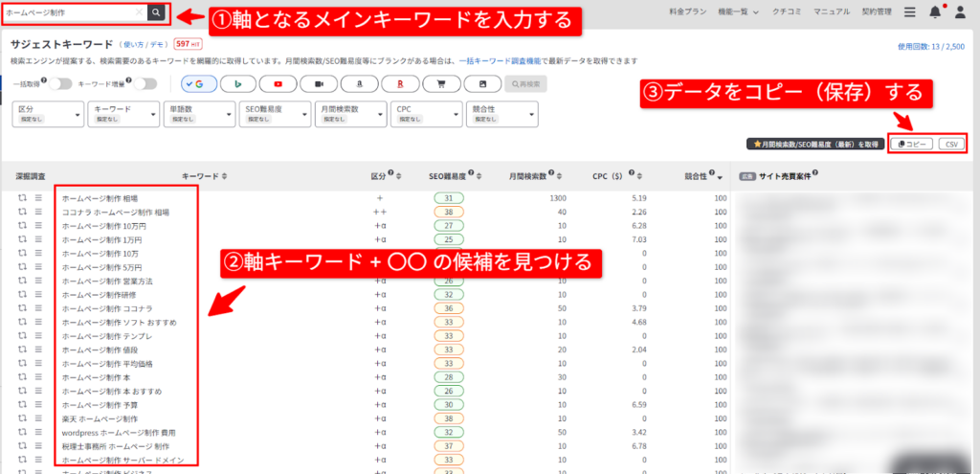This screenshot has height=474, width=980.
Task: Select the Rakuten search engine icon
Action: coord(399,84)
